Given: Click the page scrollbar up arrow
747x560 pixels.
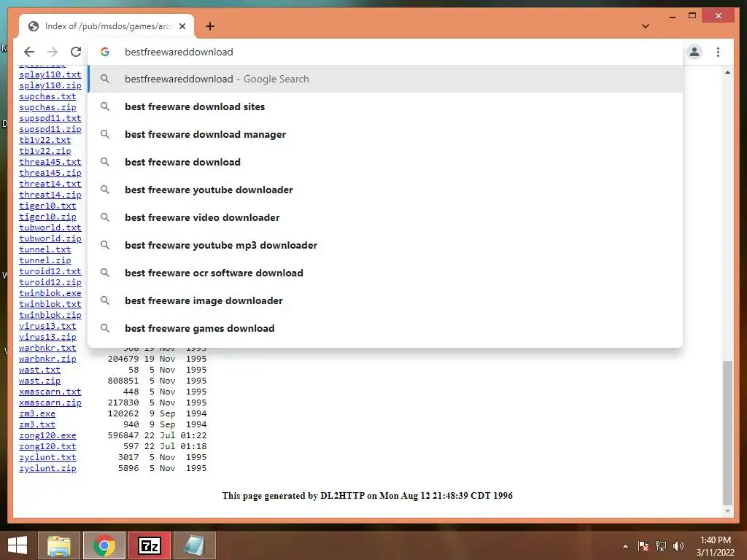Looking at the screenshot, I should (x=727, y=72).
